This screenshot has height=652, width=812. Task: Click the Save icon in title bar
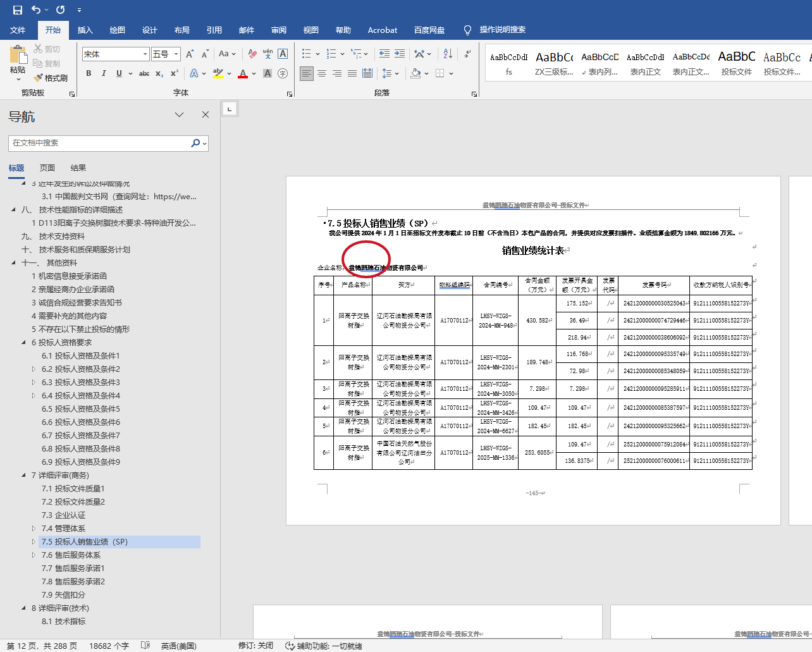pyautogui.click(x=17, y=9)
